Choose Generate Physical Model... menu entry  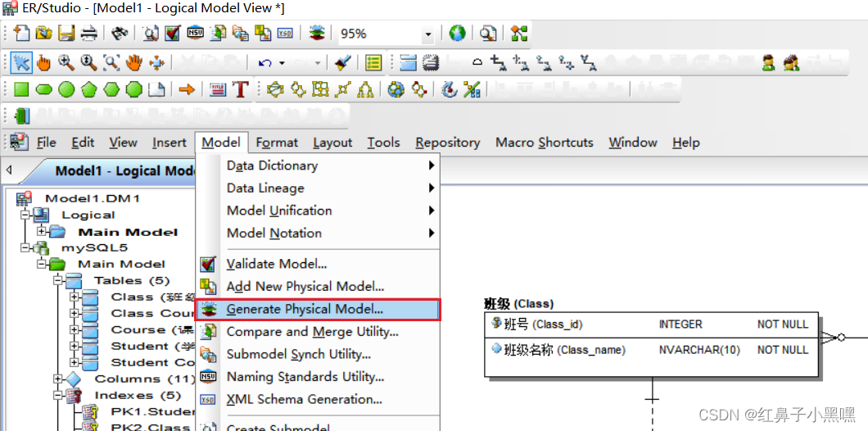[x=318, y=309]
